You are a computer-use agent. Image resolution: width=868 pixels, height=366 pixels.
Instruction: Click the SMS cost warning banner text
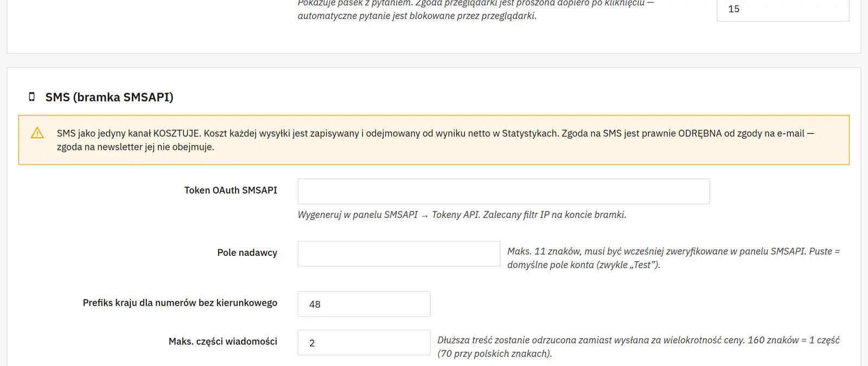pos(435,140)
